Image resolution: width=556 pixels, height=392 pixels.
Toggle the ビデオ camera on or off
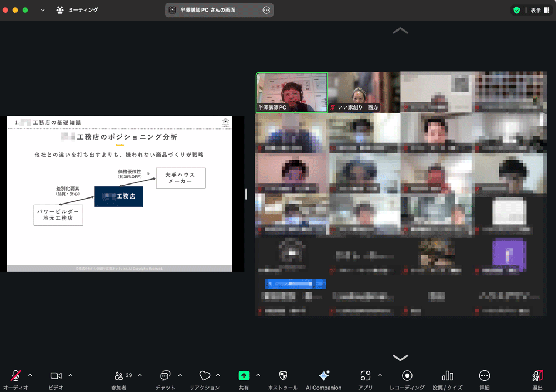(56, 376)
